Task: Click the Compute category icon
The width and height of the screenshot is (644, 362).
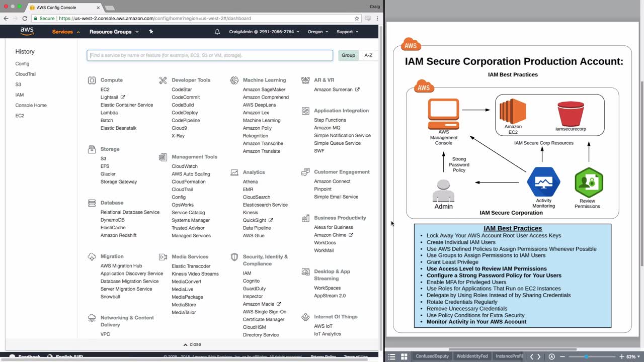Action: pos(92,80)
